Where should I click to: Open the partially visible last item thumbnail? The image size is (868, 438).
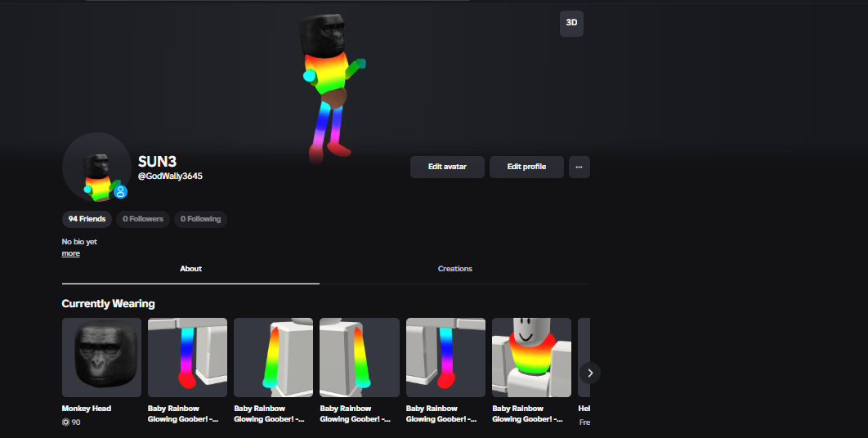(x=584, y=357)
